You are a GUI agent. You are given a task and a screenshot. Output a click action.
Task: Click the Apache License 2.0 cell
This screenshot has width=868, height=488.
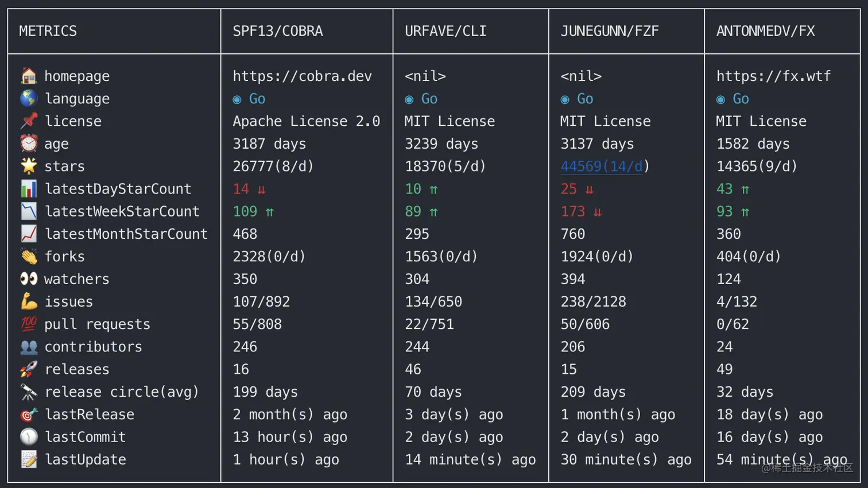[x=306, y=121]
